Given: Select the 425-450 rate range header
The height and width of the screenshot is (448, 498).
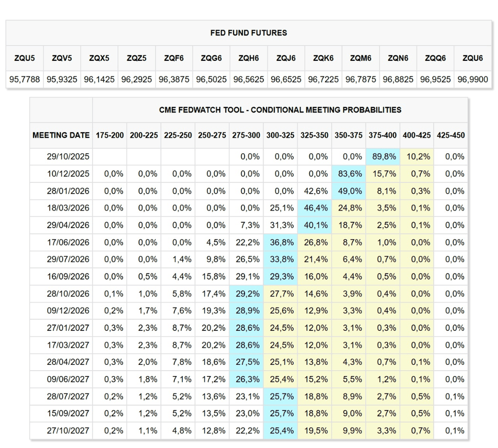Looking at the screenshot, I should pos(451,135).
